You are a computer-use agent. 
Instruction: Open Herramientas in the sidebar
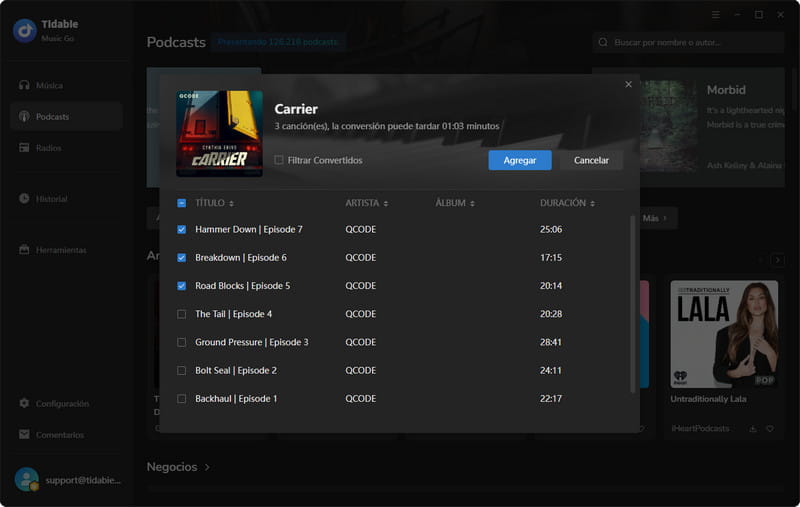pyautogui.click(x=66, y=250)
